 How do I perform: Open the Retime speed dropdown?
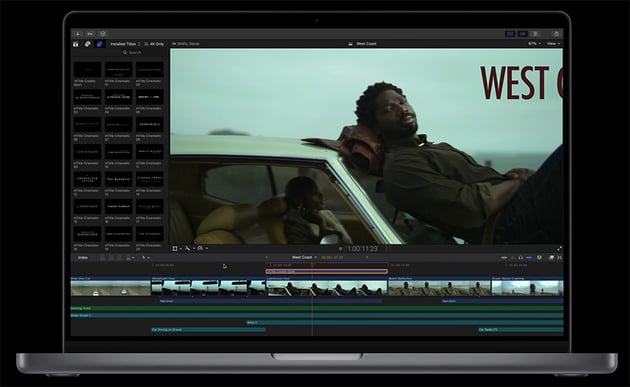[x=202, y=249]
